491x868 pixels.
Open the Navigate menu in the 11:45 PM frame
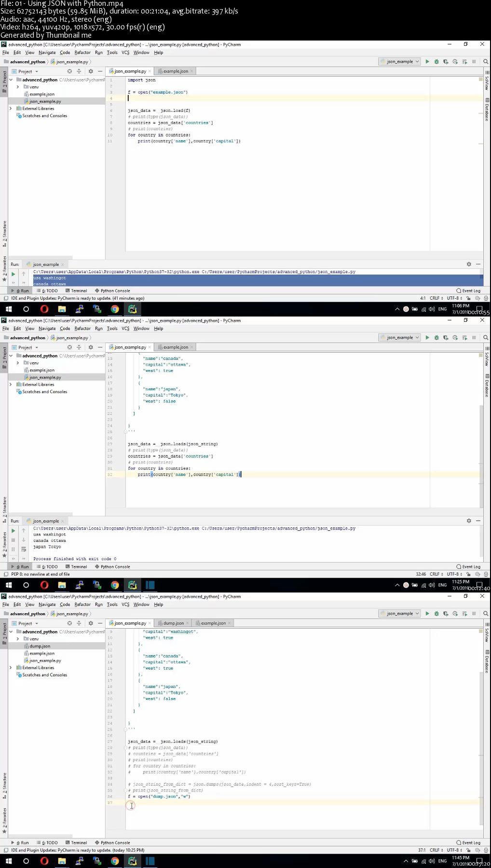point(47,605)
